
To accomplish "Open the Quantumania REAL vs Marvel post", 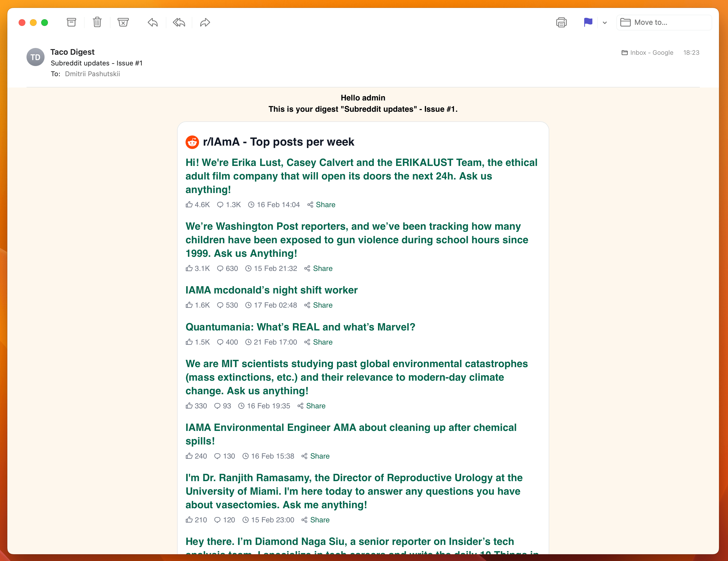I will (300, 327).
